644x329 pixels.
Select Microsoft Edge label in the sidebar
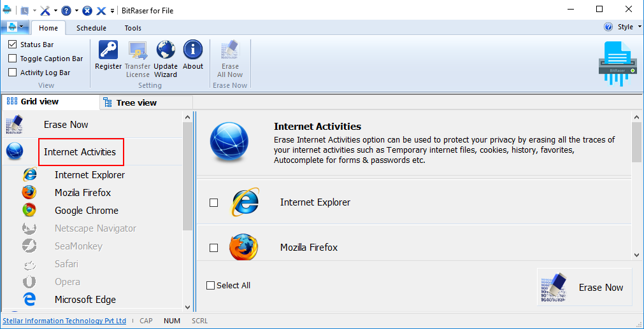coord(85,300)
